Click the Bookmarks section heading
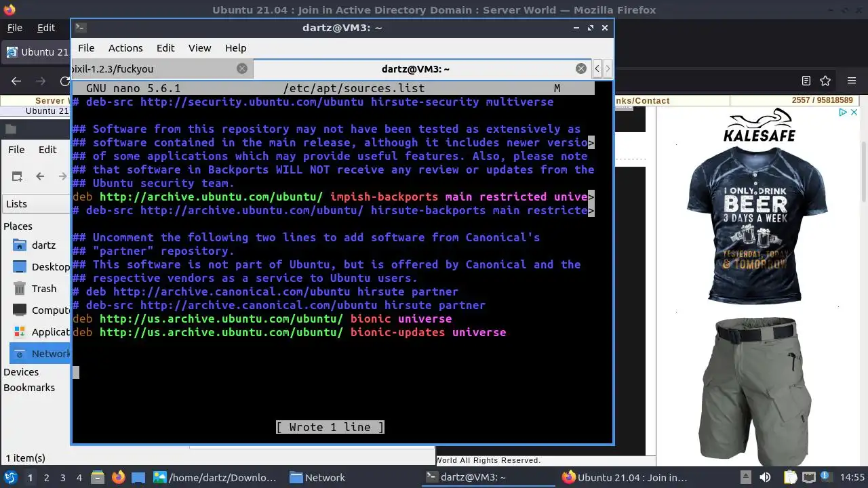The width and height of the screenshot is (868, 488). click(29, 387)
